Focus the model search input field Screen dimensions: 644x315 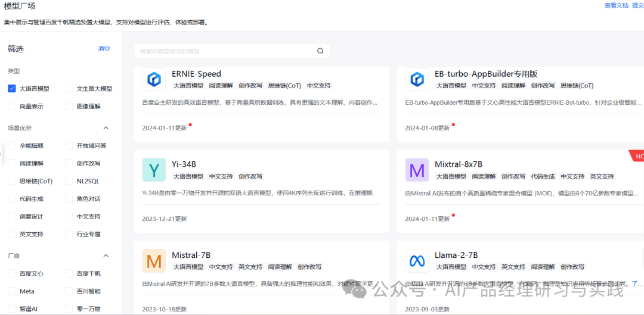coord(232,51)
